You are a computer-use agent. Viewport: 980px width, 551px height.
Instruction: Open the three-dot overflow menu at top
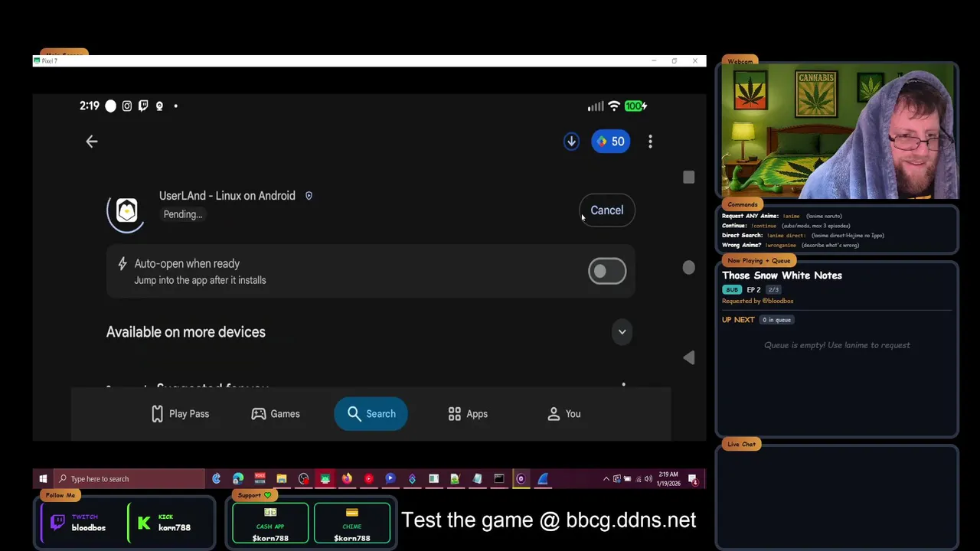pyautogui.click(x=650, y=141)
